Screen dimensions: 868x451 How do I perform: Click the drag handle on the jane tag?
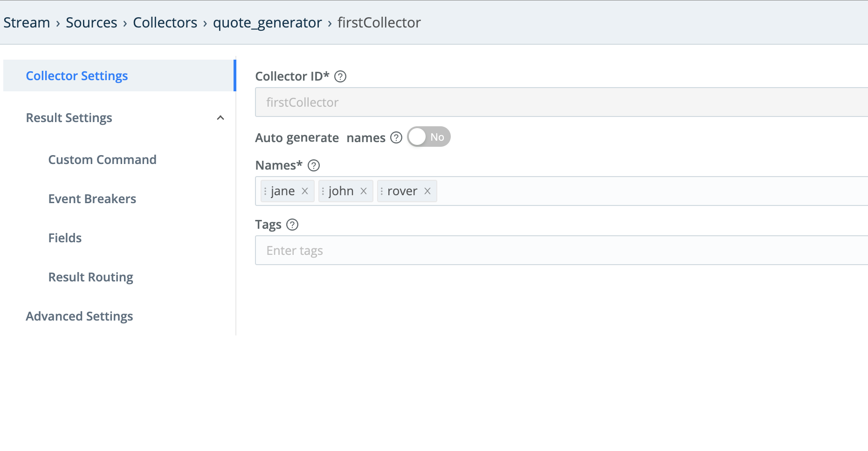click(x=265, y=191)
